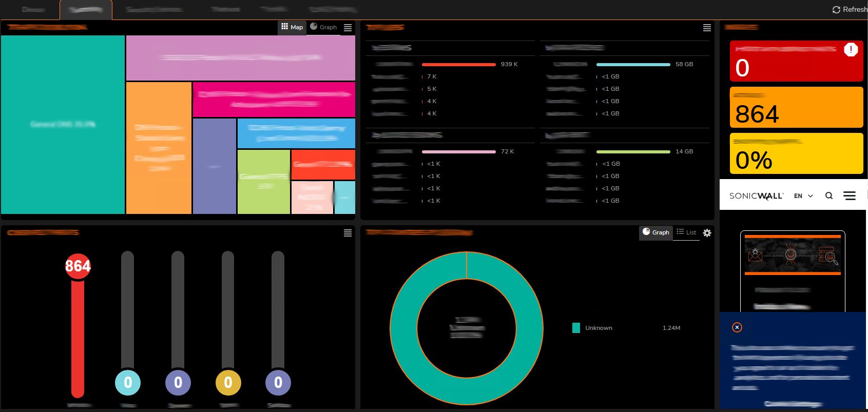Select Graph view next to List toggle
The image size is (868, 412).
[655, 232]
